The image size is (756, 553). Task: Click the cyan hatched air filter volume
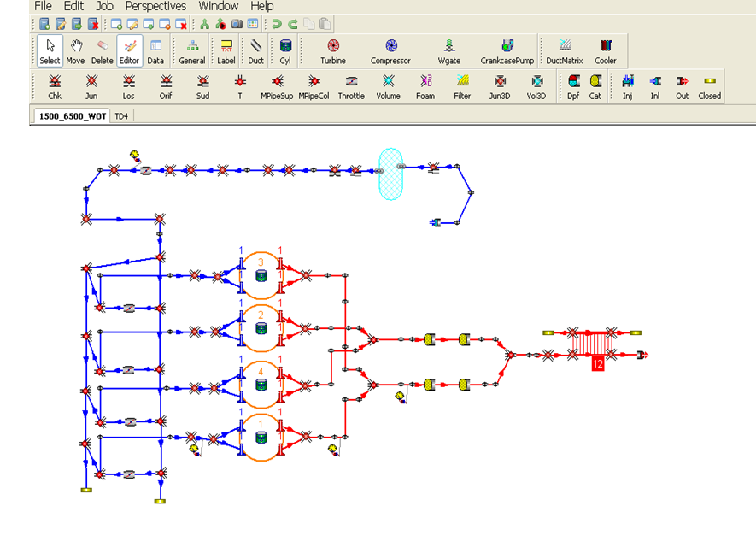[390, 174]
